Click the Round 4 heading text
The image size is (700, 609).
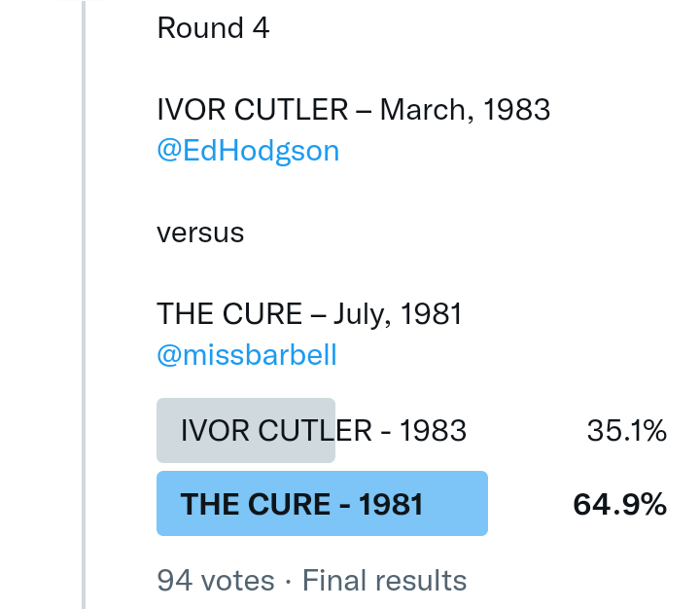click(213, 28)
